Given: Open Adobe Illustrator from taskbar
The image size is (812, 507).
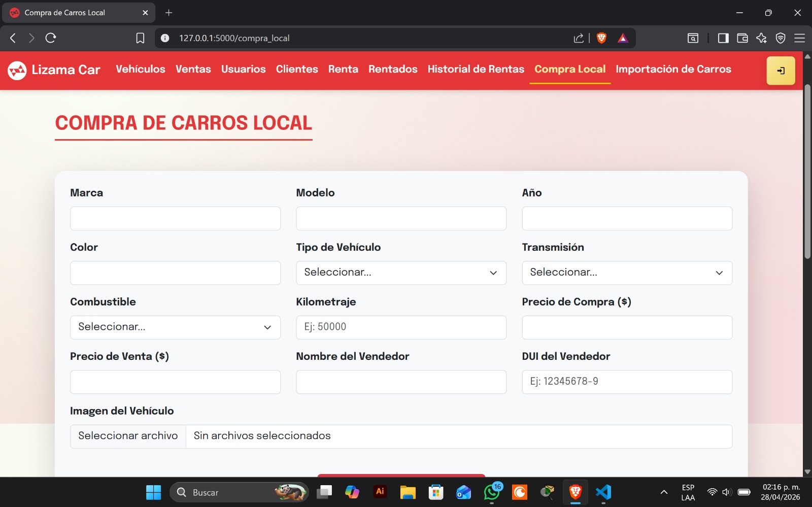Looking at the screenshot, I should [x=380, y=492].
